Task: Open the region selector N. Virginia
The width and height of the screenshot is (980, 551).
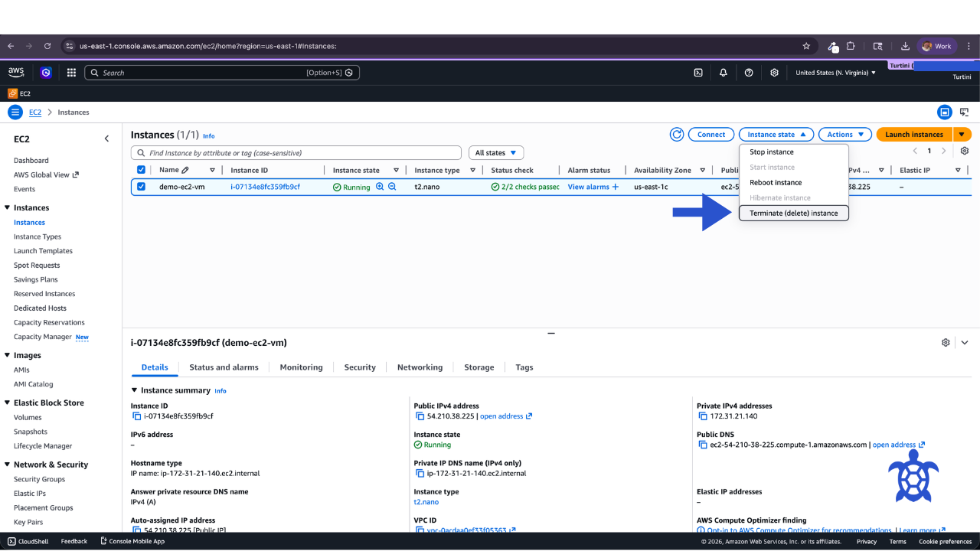Action: click(x=835, y=73)
